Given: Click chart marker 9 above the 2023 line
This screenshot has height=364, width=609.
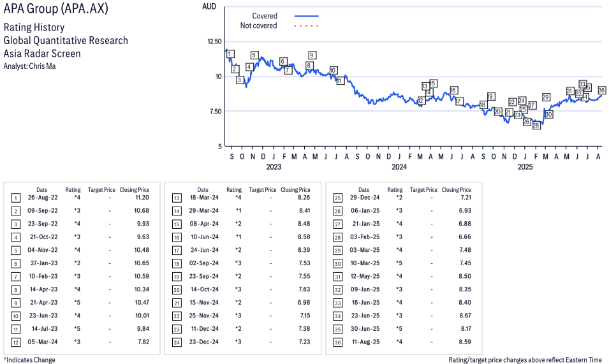Looking at the screenshot, I should tap(312, 55).
